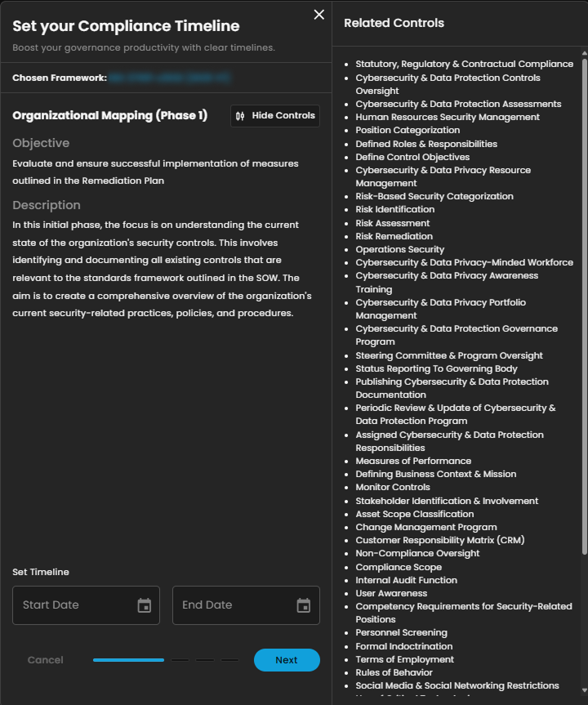Close the Compliance Timeline dialog

318,14
